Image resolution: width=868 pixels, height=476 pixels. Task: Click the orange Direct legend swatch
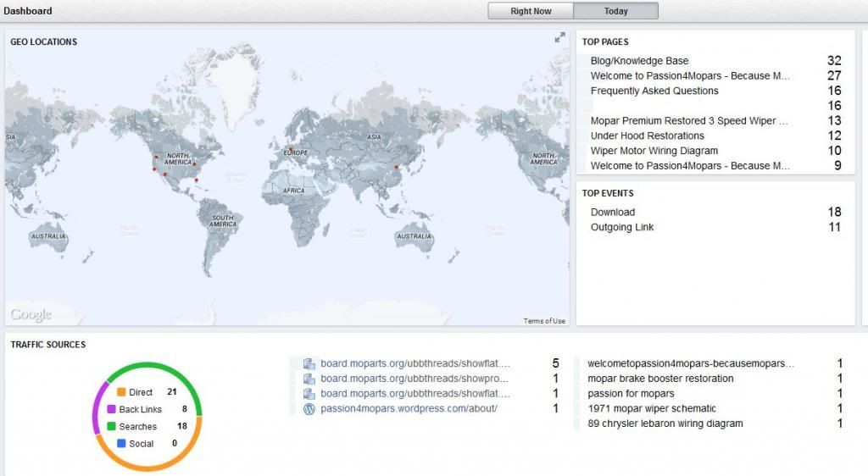click(x=121, y=392)
